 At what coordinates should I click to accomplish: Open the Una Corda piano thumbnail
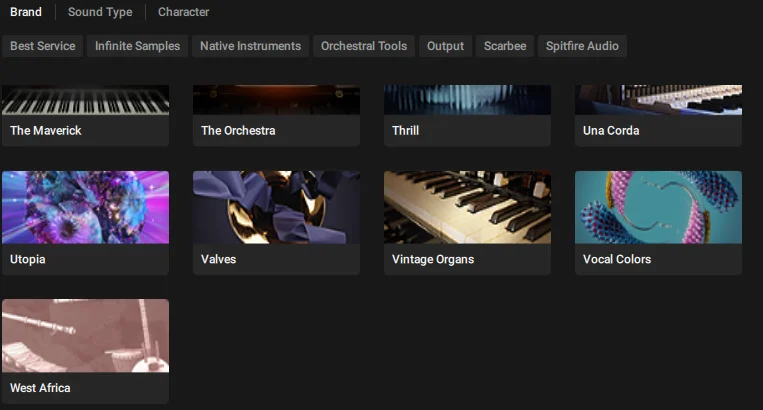[658, 100]
